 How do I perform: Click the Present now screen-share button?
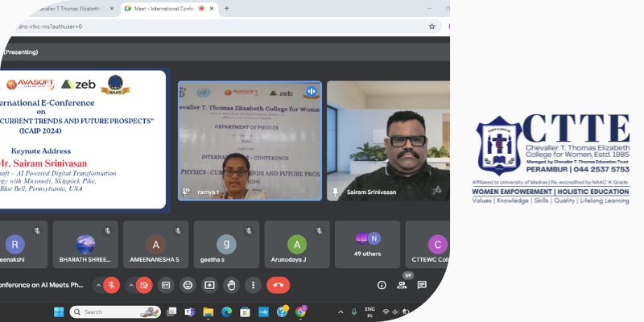pos(209,285)
